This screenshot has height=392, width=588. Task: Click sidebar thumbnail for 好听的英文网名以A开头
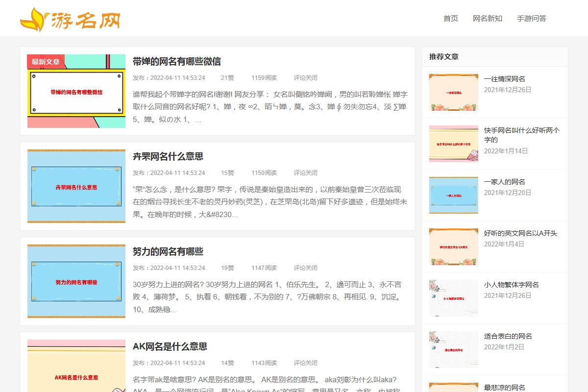[454, 246]
